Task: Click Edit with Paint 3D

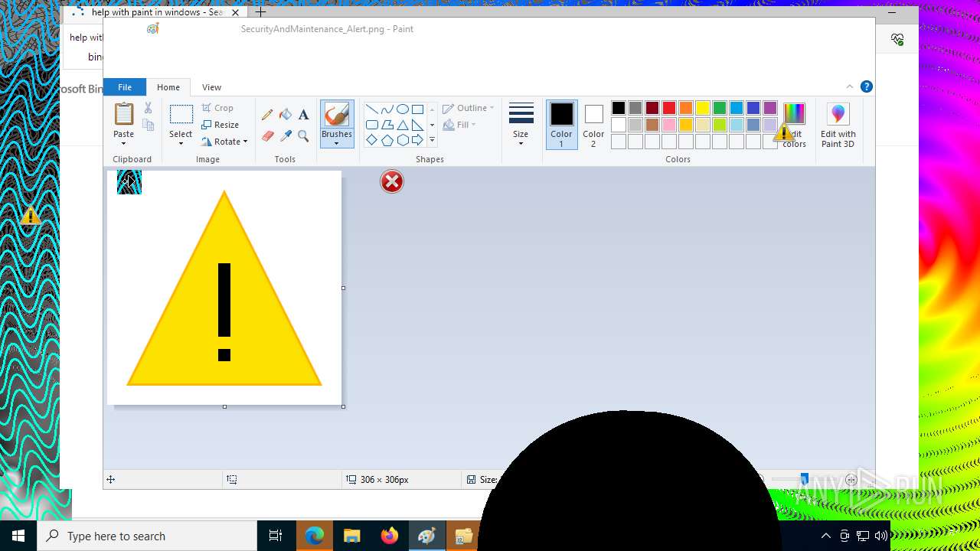Action: [x=838, y=124]
